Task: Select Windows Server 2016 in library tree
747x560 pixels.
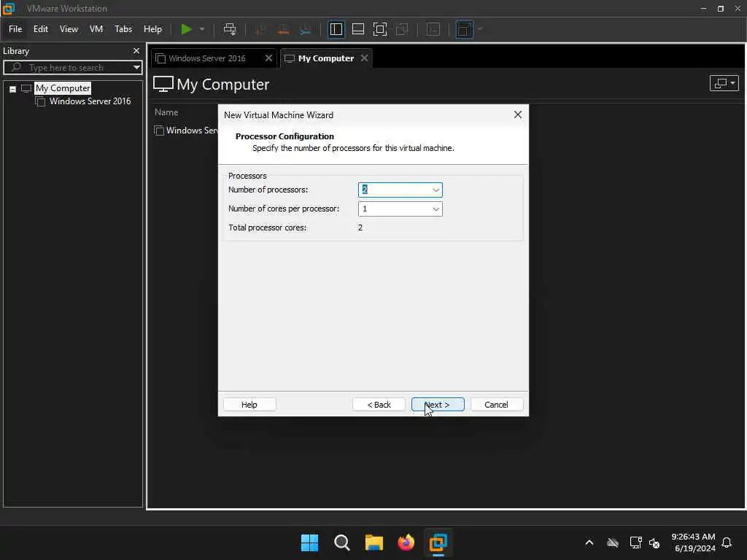Action: point(90,101)
